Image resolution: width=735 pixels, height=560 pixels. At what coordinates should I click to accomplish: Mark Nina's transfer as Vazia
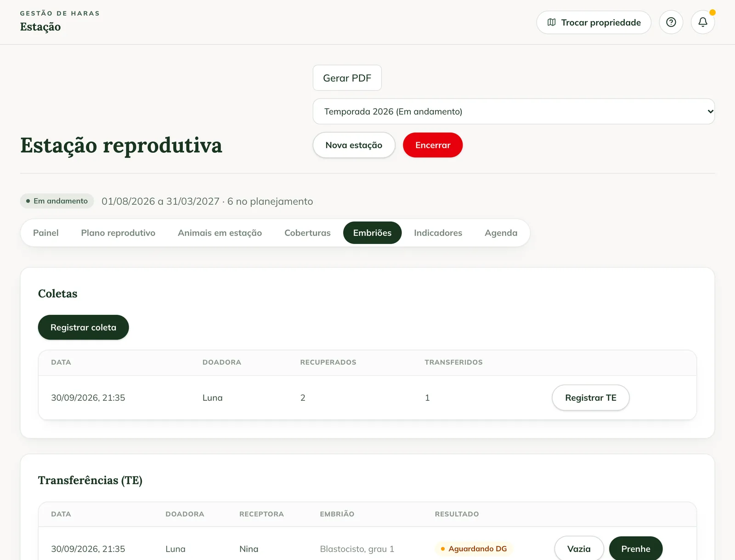(579, 549)
